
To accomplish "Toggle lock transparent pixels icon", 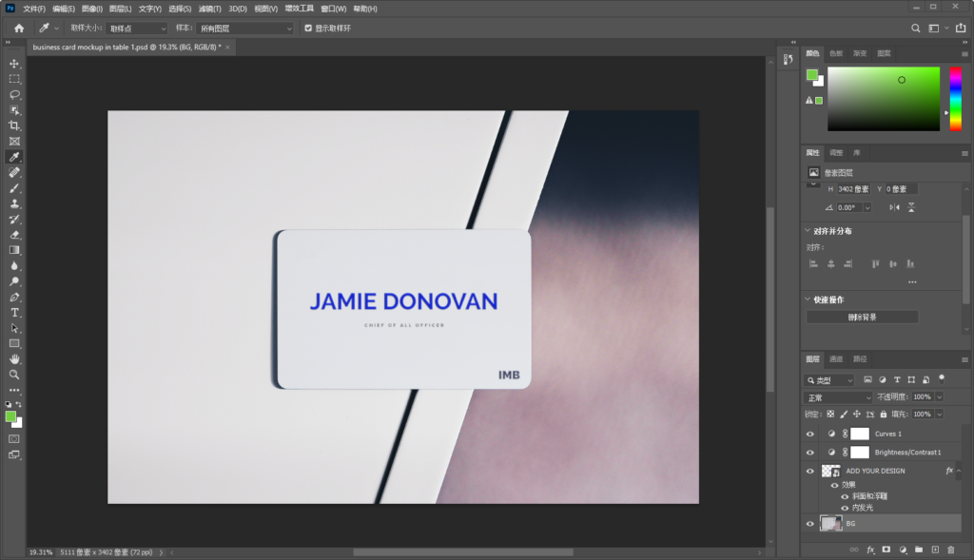I will point(830,415).
